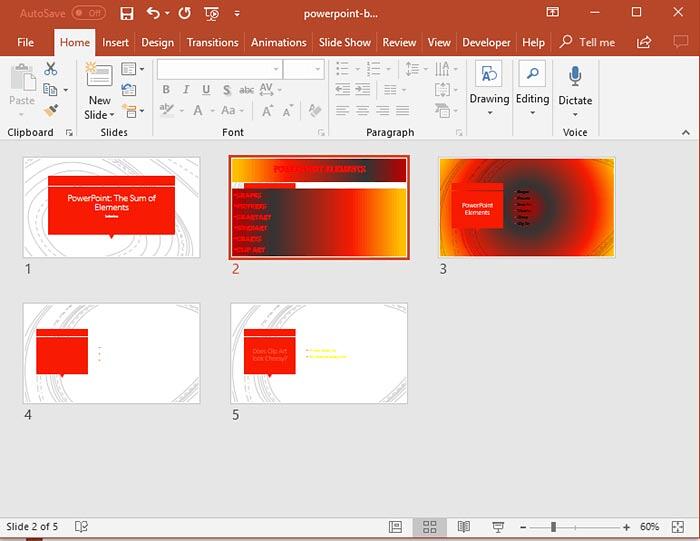Toggle AutoSave off switch
Image resolution: width=700 pixels, height=541 pixels.
pyautogui.click(x=88, y=14)
